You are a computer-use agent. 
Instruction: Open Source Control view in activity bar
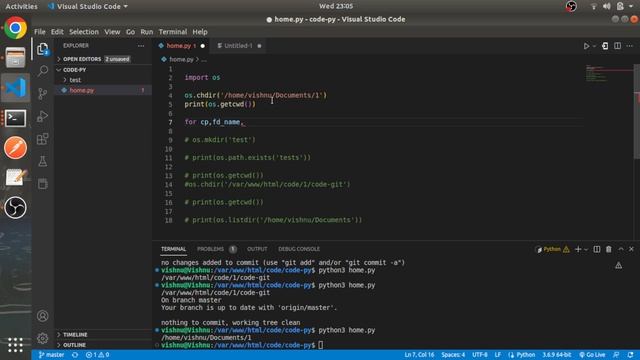click(x=42, y=94)
